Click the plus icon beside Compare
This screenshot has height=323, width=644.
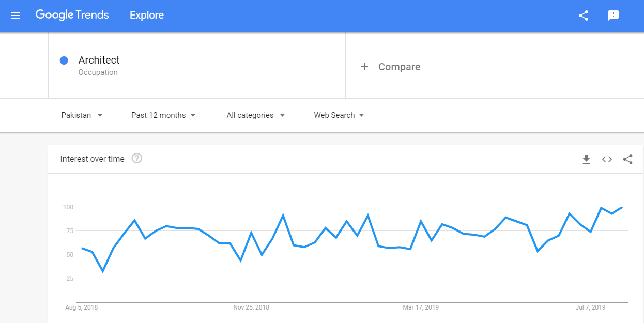tap(364, 66)
